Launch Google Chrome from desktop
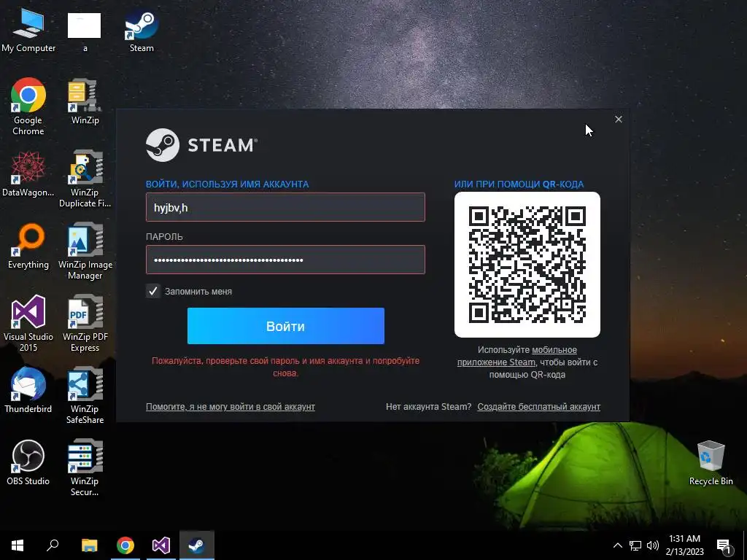The image size is (747, 560). (x=28, y=106)
